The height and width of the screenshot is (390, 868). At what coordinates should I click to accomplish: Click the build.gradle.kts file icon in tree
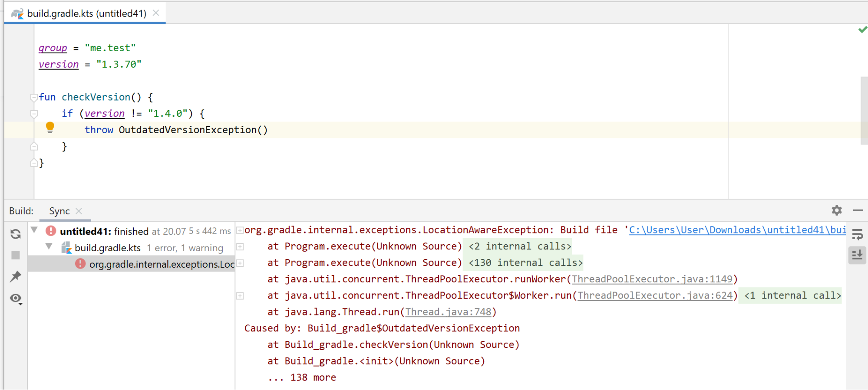66,248
